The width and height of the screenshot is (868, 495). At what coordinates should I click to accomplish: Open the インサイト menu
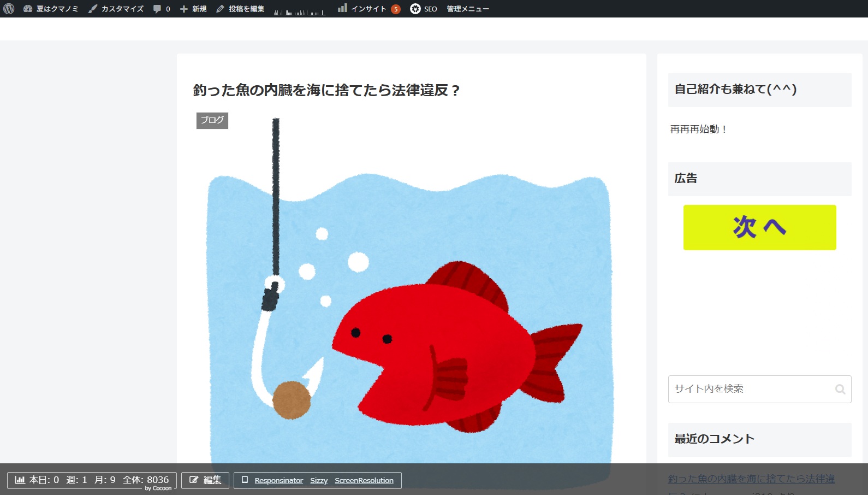click(x=362, y=9)
